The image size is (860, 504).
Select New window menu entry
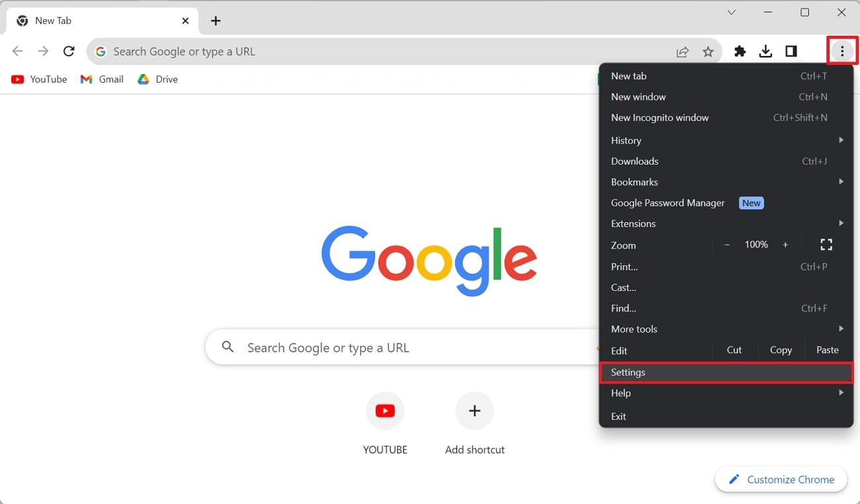point(726,97)
